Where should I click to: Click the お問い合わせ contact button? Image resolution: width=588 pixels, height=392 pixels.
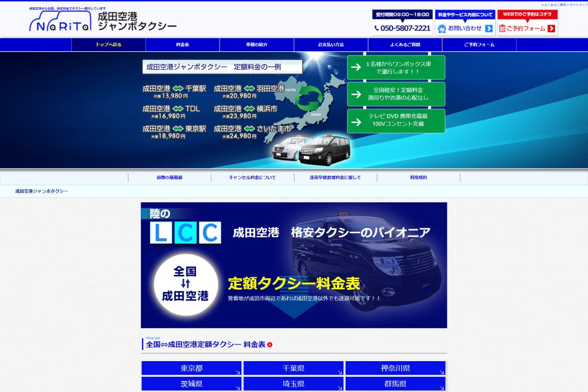465,23
